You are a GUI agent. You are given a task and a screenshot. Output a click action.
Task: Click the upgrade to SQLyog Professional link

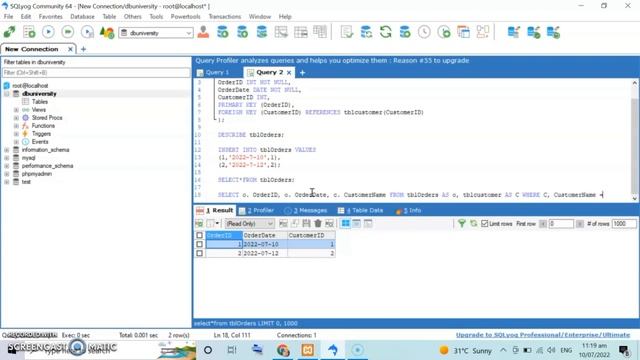(542, 335)
